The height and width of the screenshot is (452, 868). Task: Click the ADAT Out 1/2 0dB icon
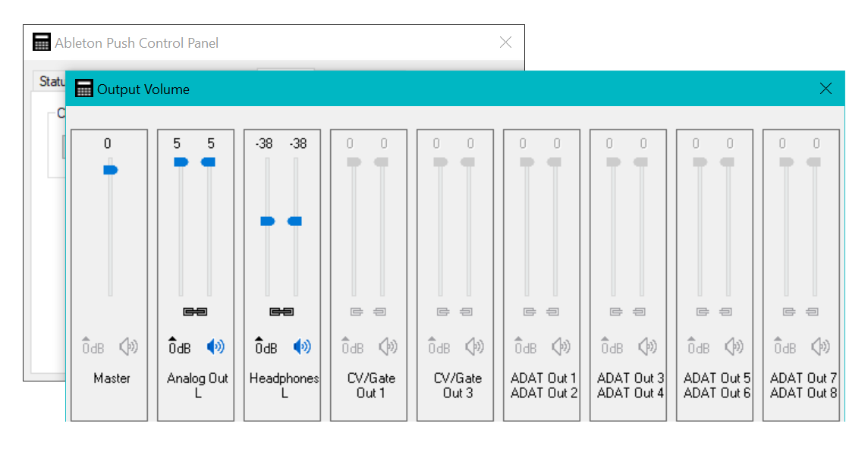[x=525, y=347]
